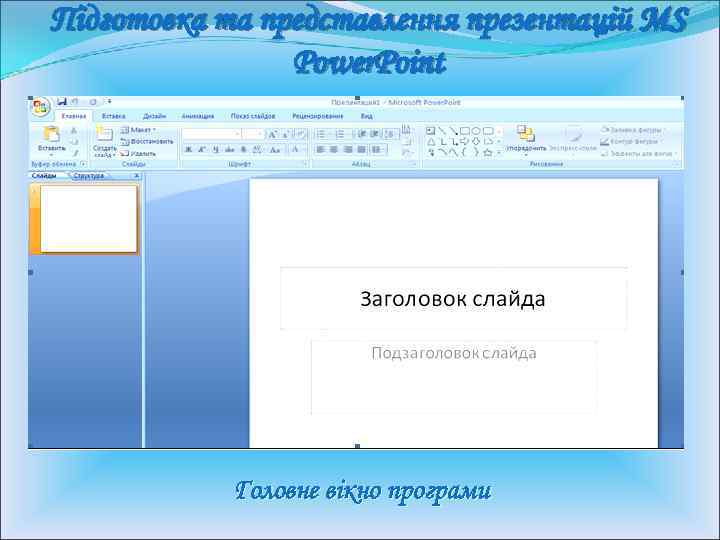Select the Star shape in gallery

(488, 152)
